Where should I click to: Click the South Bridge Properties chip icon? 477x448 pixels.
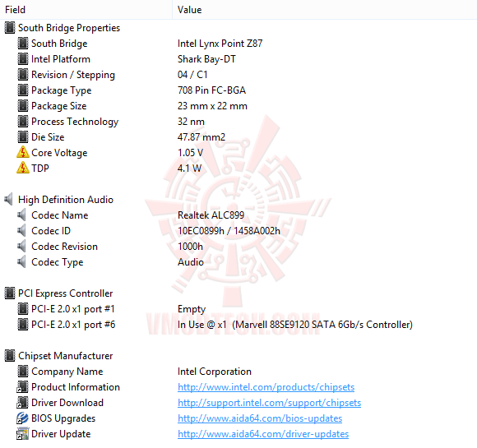(10, 28)
